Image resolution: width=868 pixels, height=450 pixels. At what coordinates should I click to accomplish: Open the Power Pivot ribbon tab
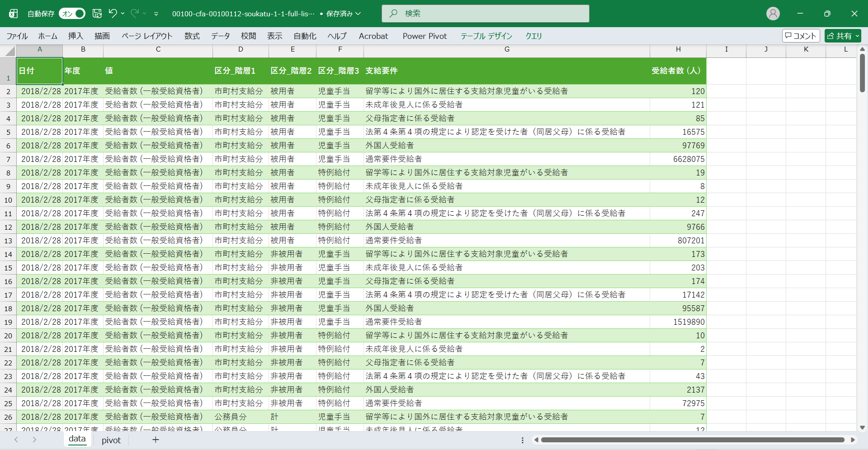424,36
